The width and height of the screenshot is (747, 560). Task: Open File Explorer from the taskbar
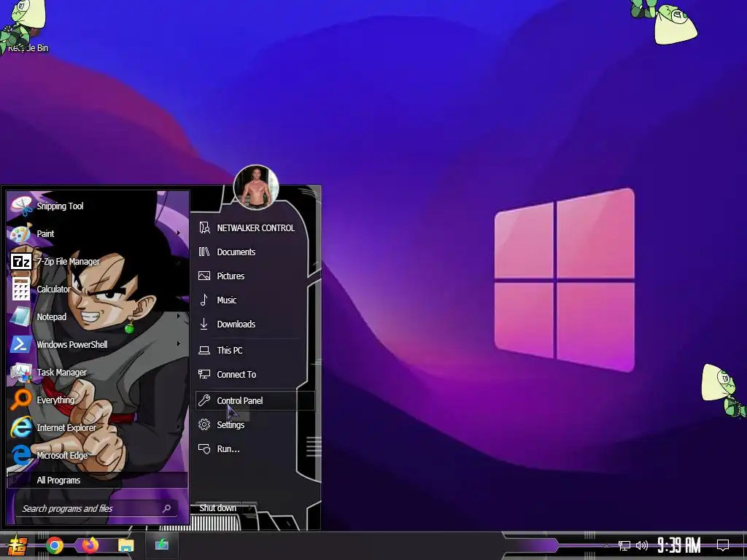[x=125, y=545]
